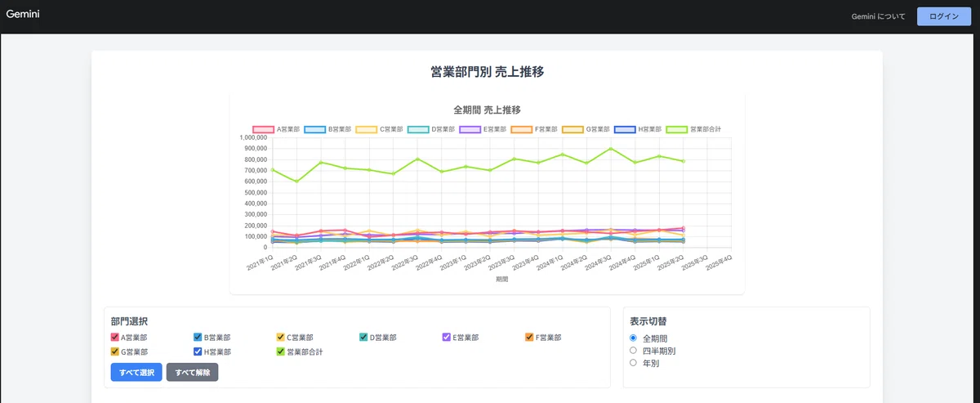Toggle H営業部 legend item in chart
Image resolution: width=980 pixels, height=403 pixels.
tap(636, 129)
